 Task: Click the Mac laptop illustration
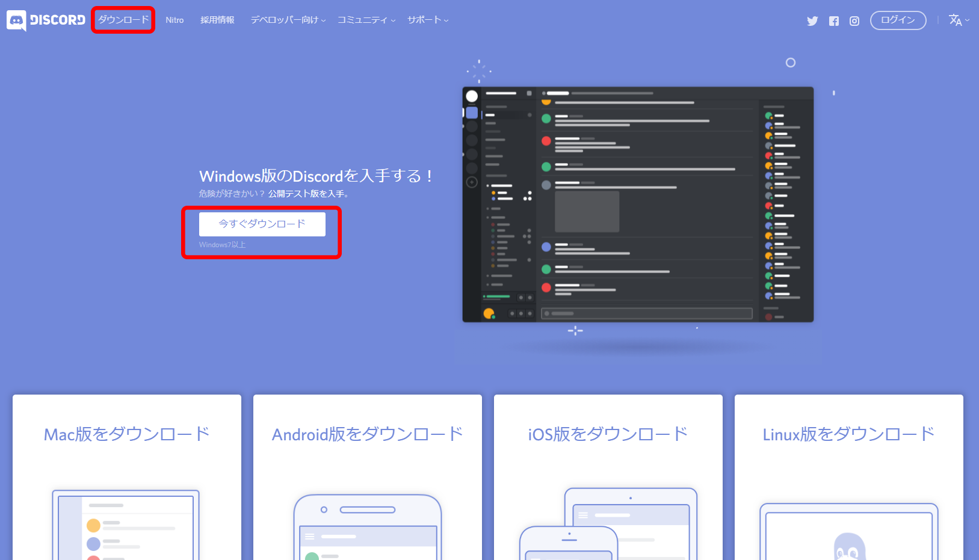pos(126,525)
